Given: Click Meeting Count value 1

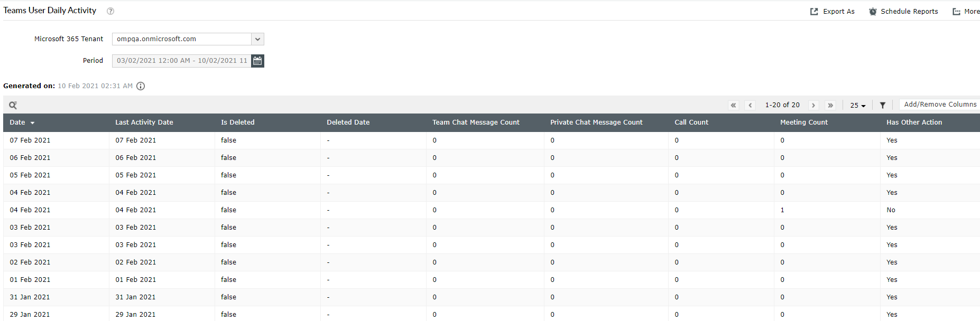Looking at the screenshot, I should click(x=782, y=210).
